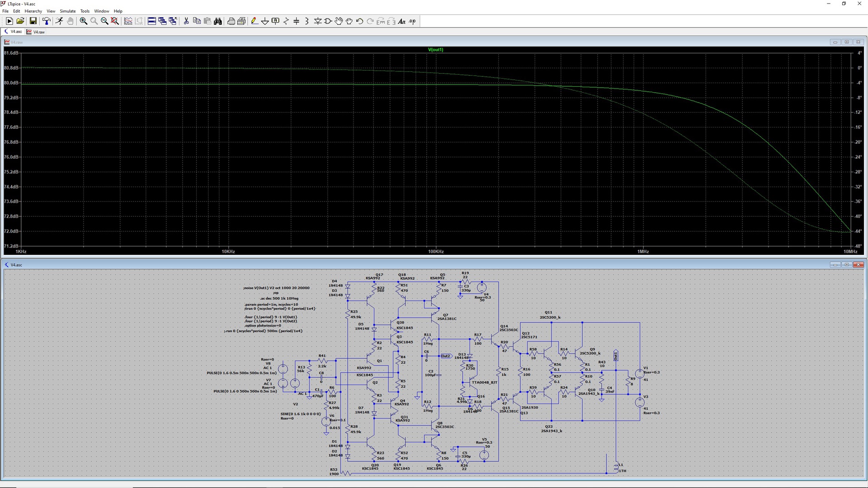The width and height of the screenshot is (868, 488).
Task: Click the Tile windows horizontally icon
Action: coord(152,21)
